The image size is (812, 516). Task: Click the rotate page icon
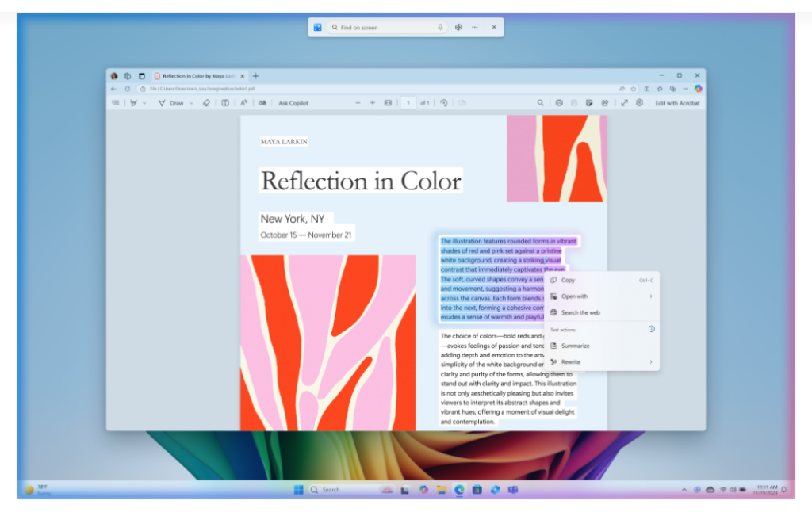click(x=444, y=103)
